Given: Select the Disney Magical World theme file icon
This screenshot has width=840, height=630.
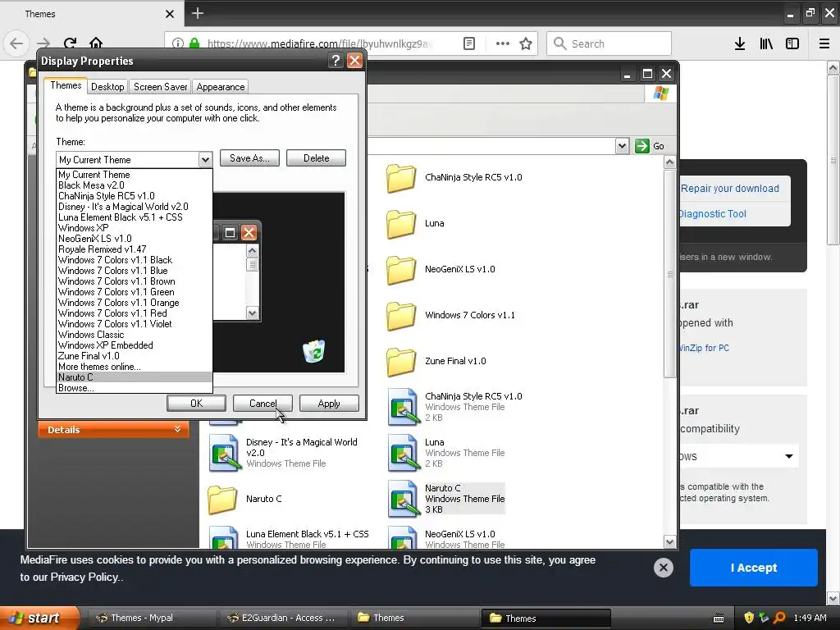Looking at the screenshot, I should (225, 453).
